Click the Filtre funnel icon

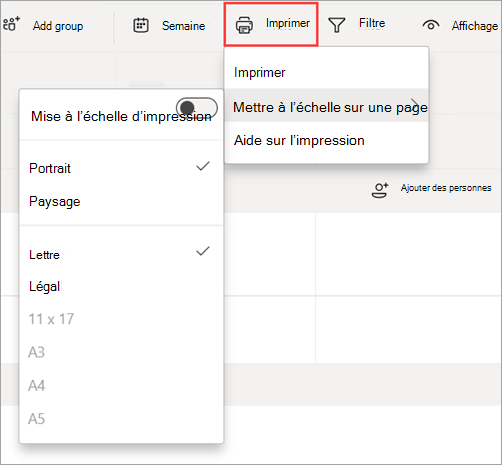tap(337, 25)
